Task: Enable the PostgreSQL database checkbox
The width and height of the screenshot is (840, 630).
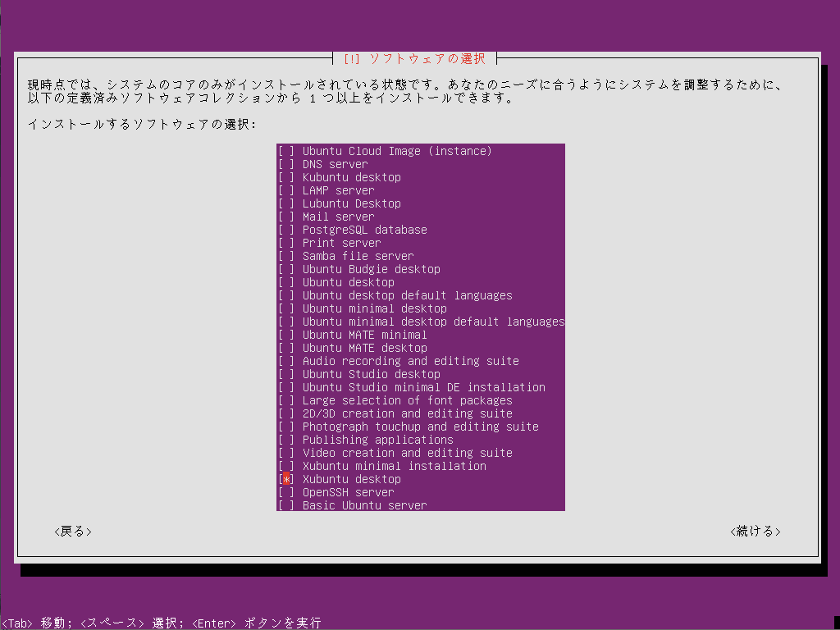Action: pyautogui.click(x=286, y=230)
